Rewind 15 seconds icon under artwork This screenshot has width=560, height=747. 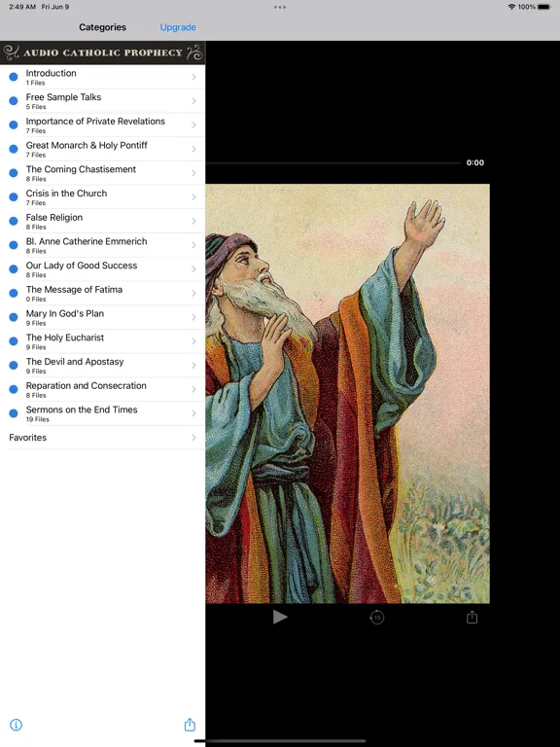coord(376,618)
